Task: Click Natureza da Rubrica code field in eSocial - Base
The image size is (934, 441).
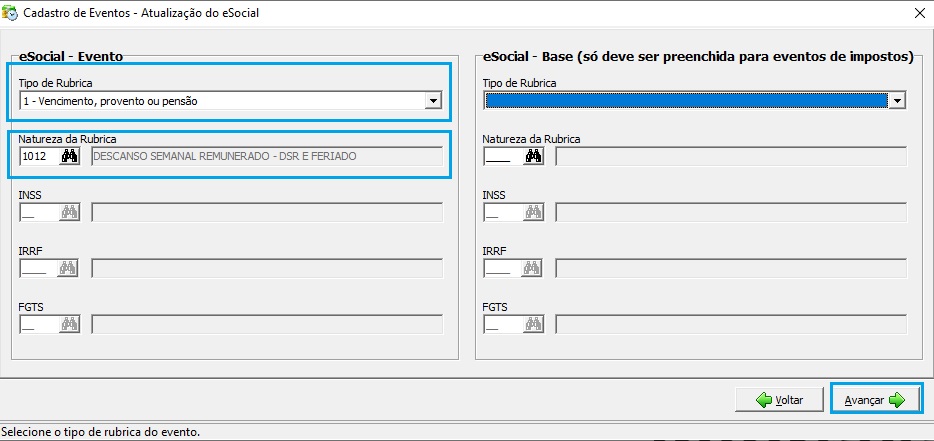Action: 503,157
